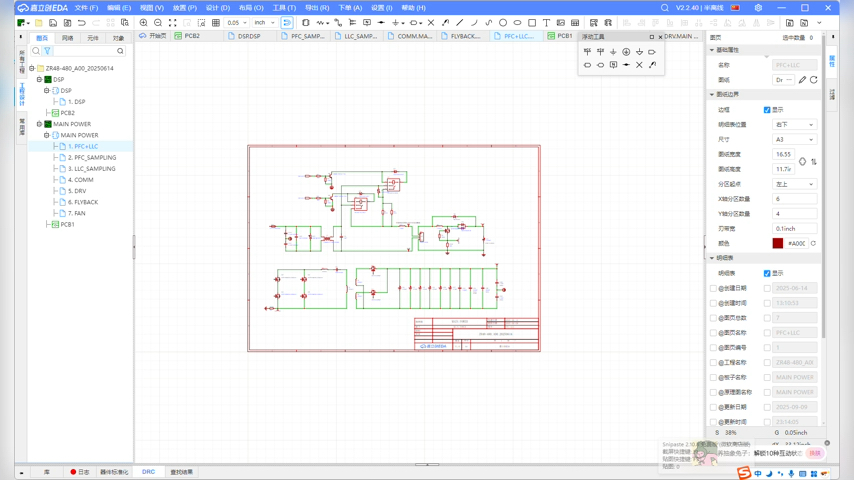854x480 pixels.
Task: Collapse the DSP board node
Action: coord(39,80)
